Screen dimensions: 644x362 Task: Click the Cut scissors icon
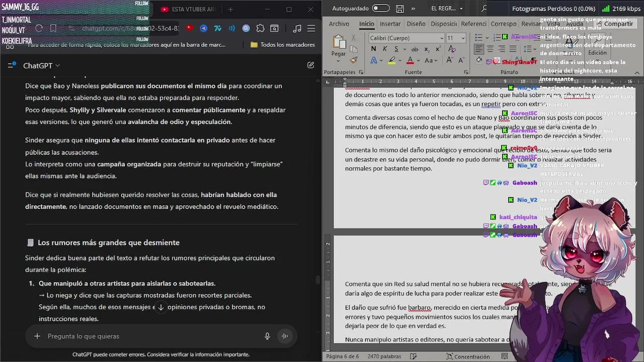click(354, 38)
